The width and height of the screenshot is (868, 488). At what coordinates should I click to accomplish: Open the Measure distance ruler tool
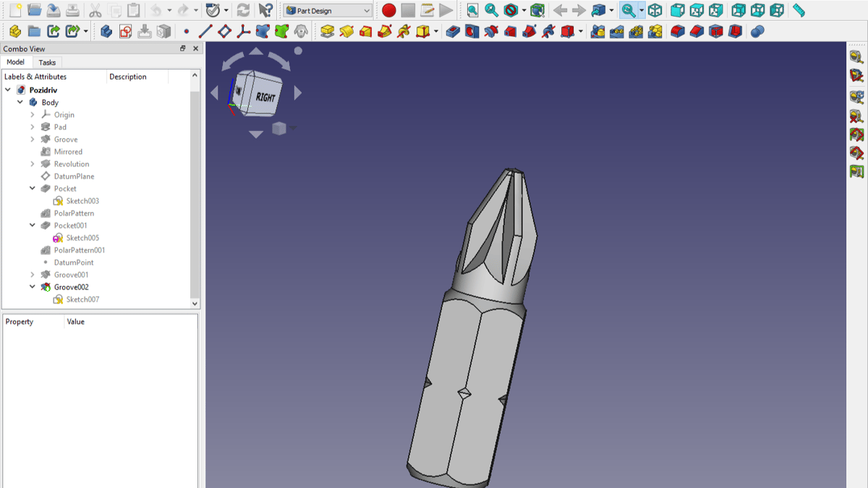(799, 11)
